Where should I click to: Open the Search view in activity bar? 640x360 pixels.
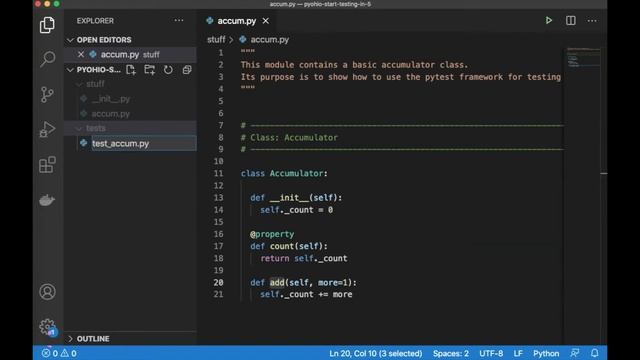coord(47,59)
